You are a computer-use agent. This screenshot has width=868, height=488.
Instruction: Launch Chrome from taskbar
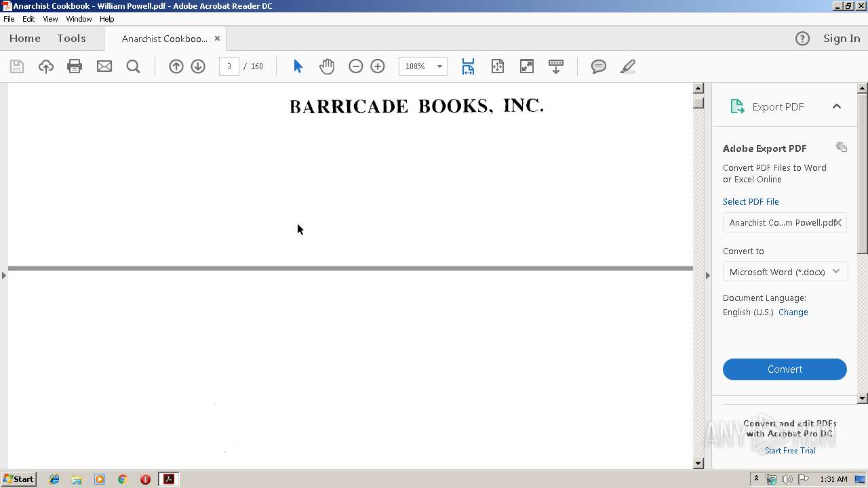point(122,479)
